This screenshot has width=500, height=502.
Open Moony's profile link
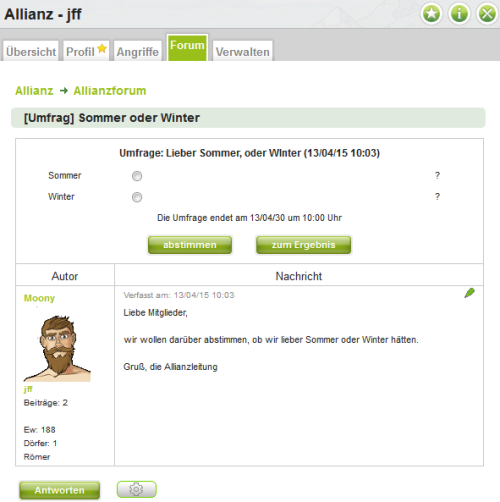[x=39, y=298]
